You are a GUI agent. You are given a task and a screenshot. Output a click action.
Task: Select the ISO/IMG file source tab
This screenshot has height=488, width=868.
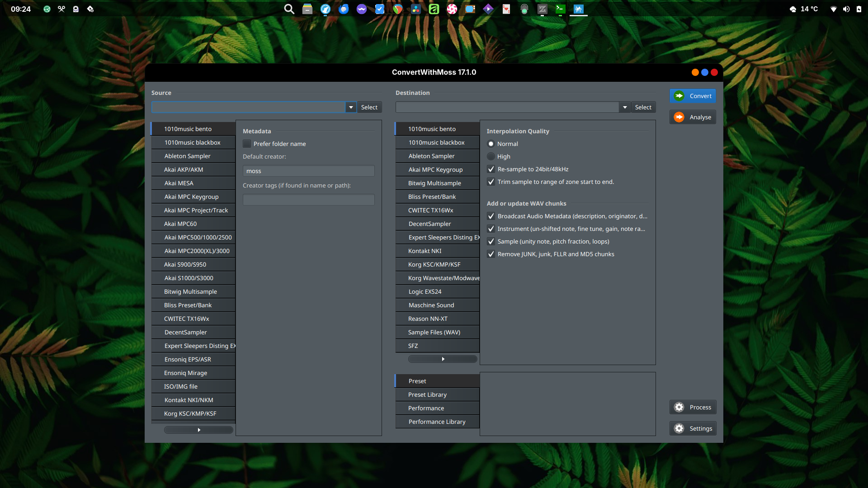tap(193, 386)
